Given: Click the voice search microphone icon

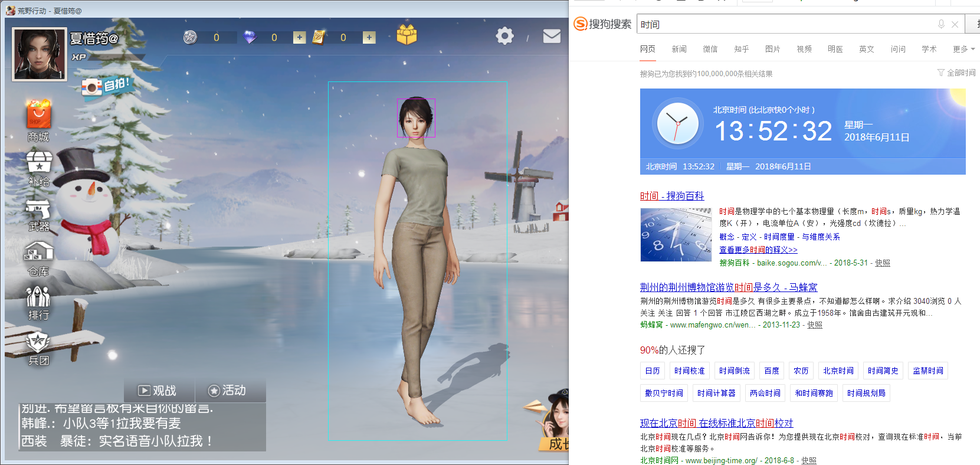Looking at the screenshot, I should click(941, 24).
